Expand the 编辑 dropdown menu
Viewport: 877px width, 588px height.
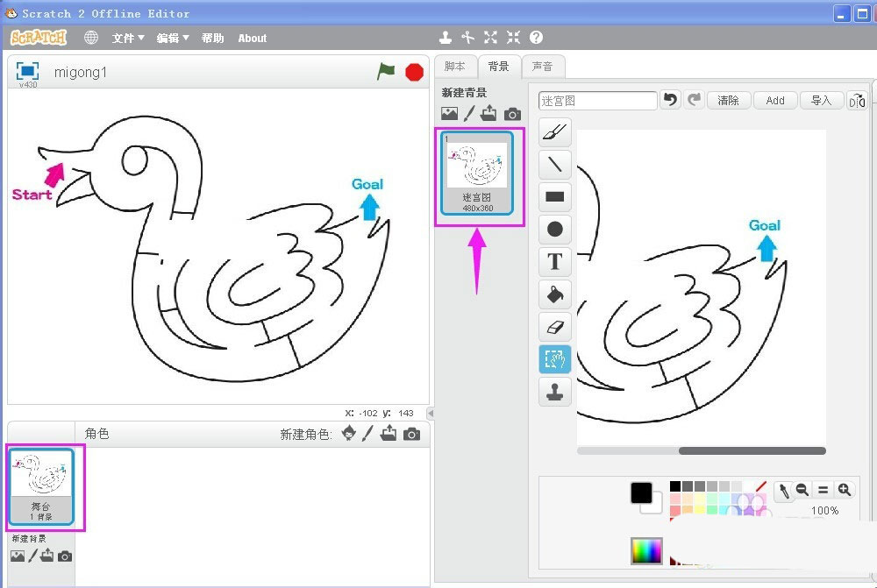click(172, 39)
